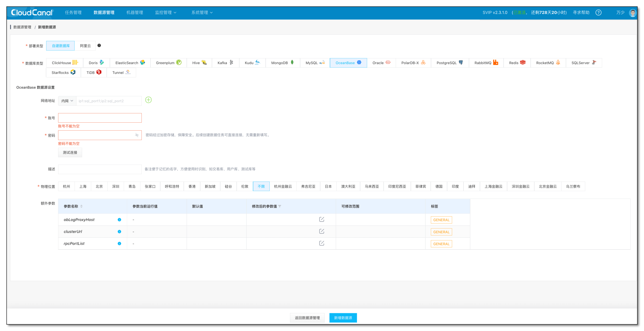Click info icon next to rpcPortList
644x331 pixels.
tap(119, 243)
